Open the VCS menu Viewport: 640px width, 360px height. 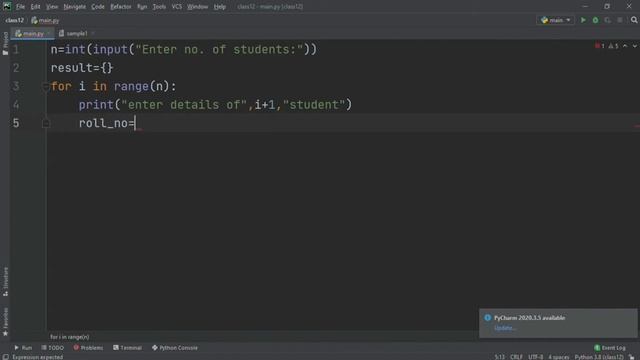[x=177, y=7]
